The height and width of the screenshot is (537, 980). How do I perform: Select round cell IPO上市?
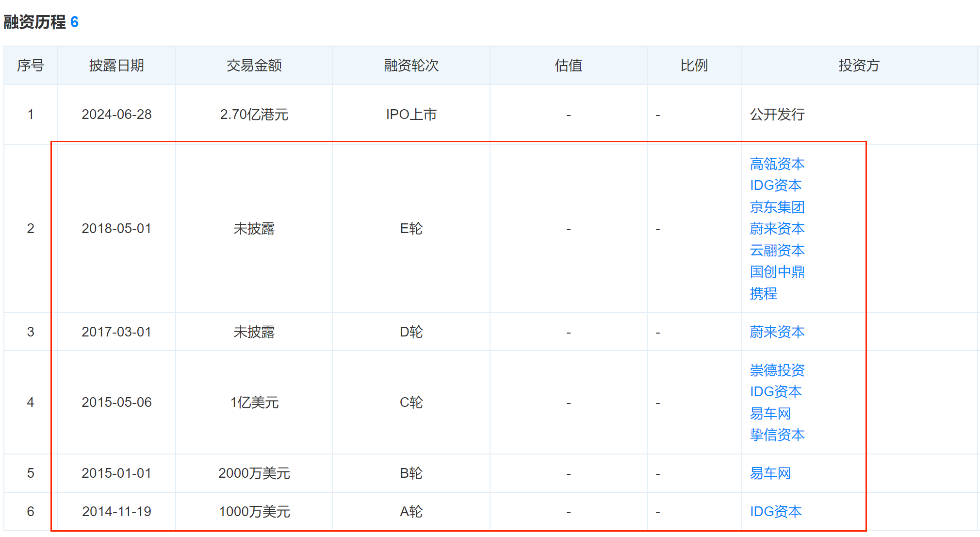point(411,115)
